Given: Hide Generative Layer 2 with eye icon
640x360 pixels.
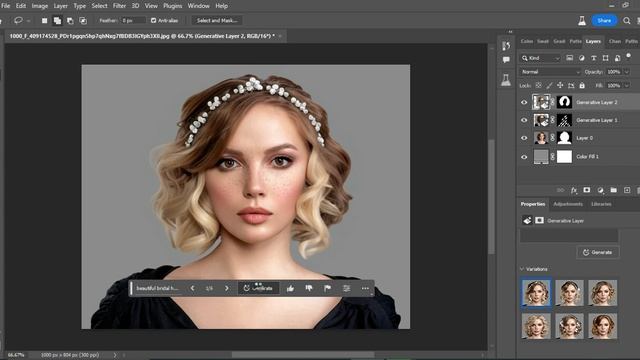Looking at the screenshot, I should coord(524,102).
